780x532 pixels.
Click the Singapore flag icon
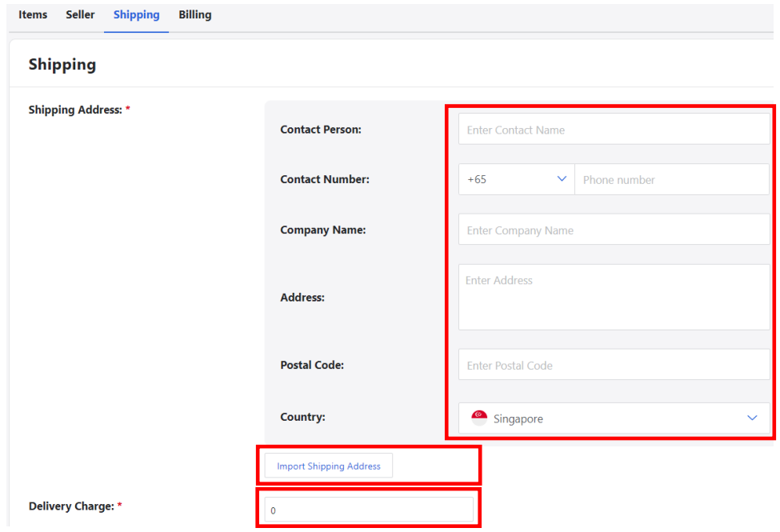(x=479, y=418)
